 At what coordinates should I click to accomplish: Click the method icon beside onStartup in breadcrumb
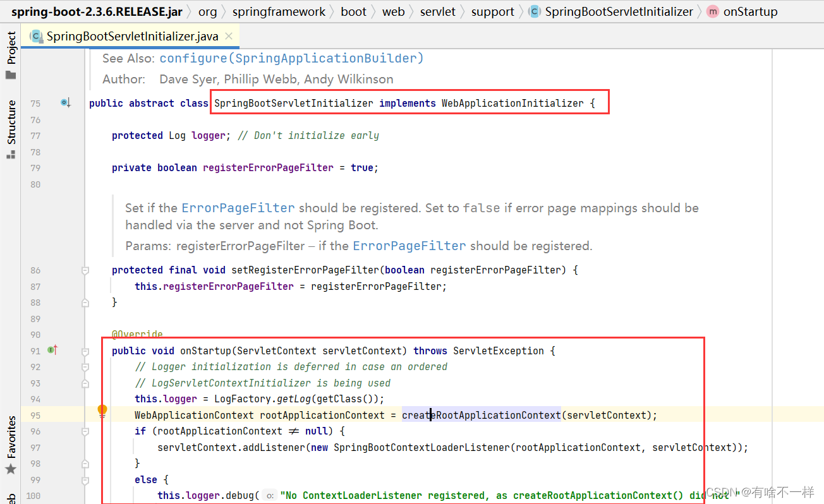[x=712, y=11]
